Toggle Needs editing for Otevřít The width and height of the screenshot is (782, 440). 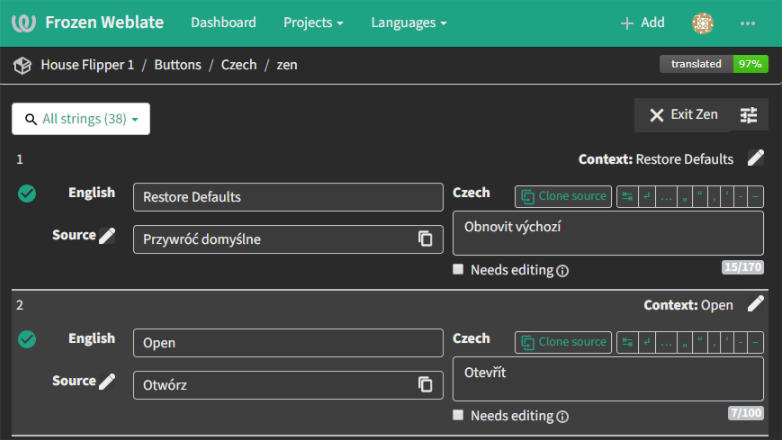coord(458,415)
